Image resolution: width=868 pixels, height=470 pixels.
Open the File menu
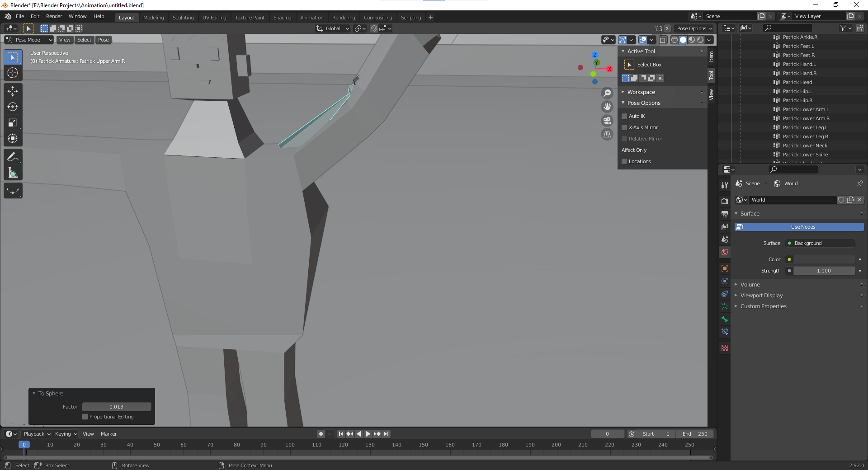click(20, 16)
